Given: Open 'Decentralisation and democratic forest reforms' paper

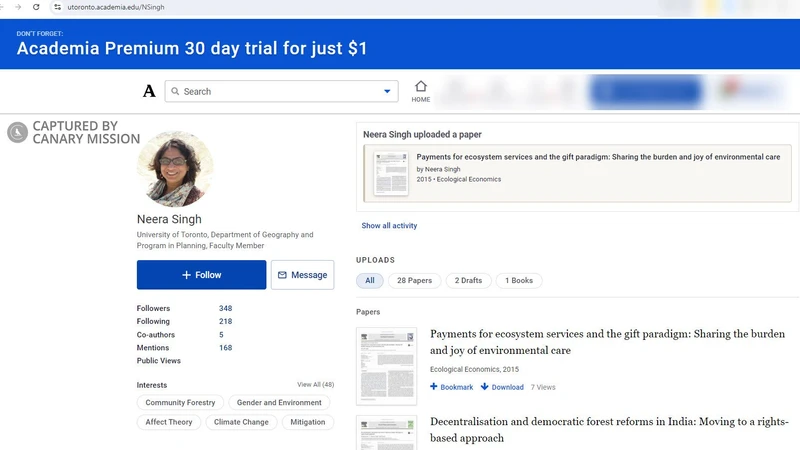Looking at the screenshot, I should (609, 430).
